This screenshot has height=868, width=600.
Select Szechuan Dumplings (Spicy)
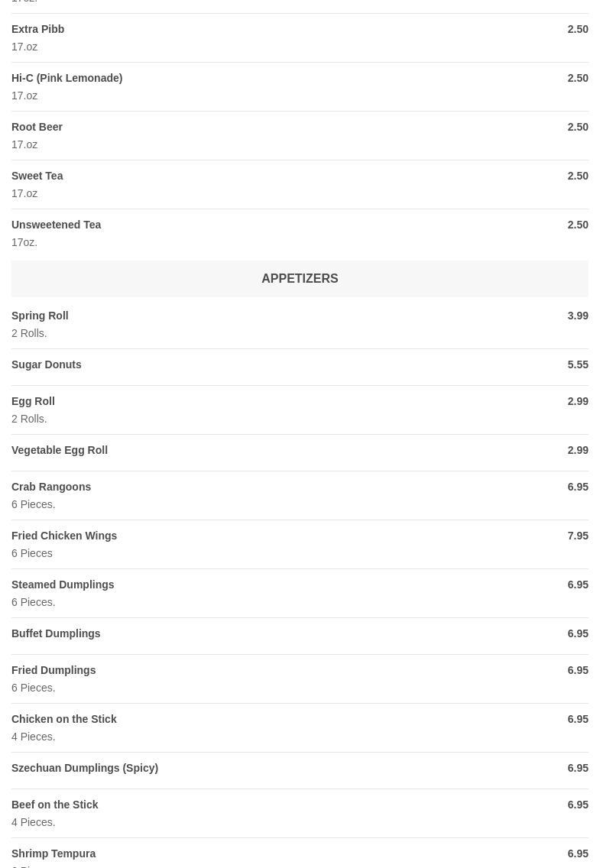tap(85, 768)
